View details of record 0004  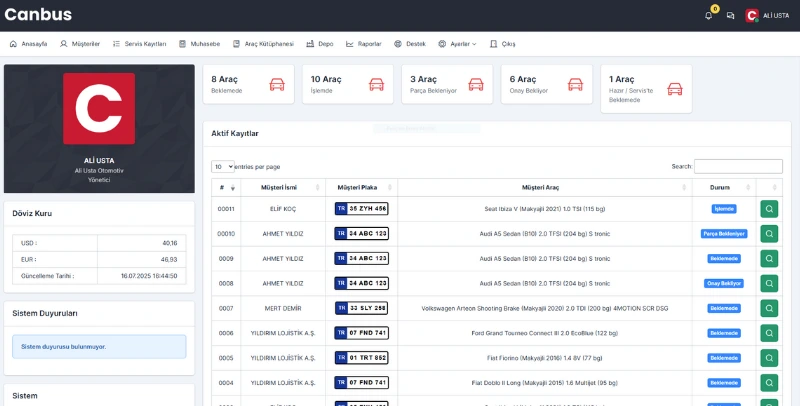point(769,383)
